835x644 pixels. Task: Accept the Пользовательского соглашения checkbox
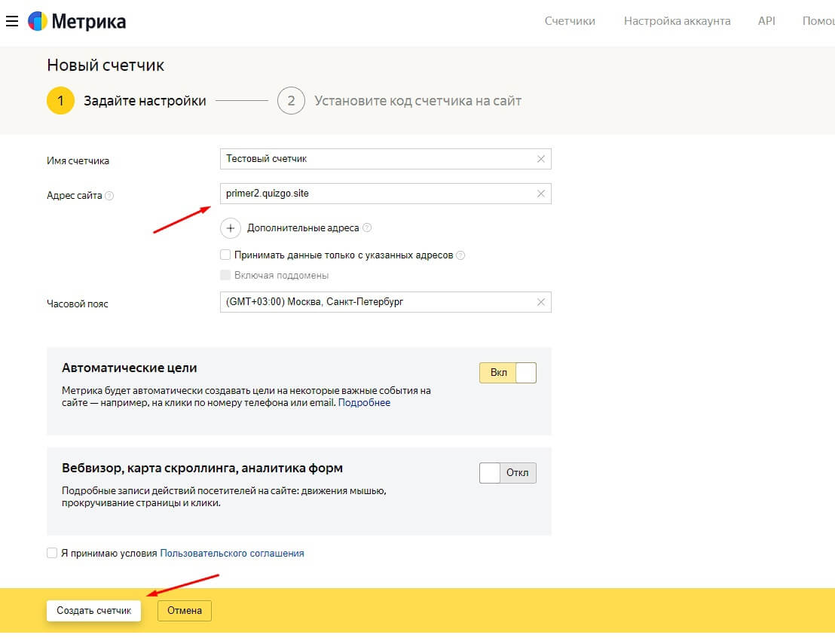coord(52,553)
